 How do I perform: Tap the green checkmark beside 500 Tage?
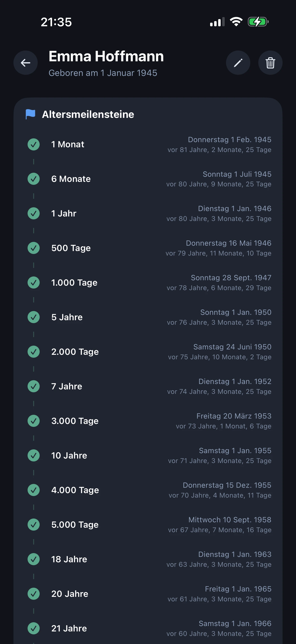(34, 248)
